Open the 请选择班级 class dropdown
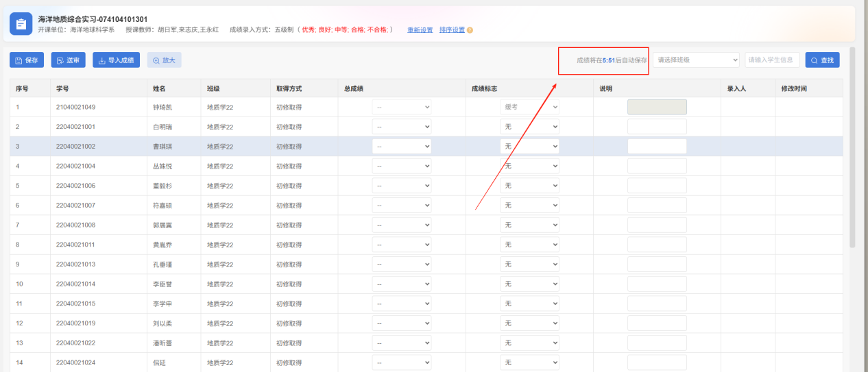 pyautogui.click(x=696, y=60)
